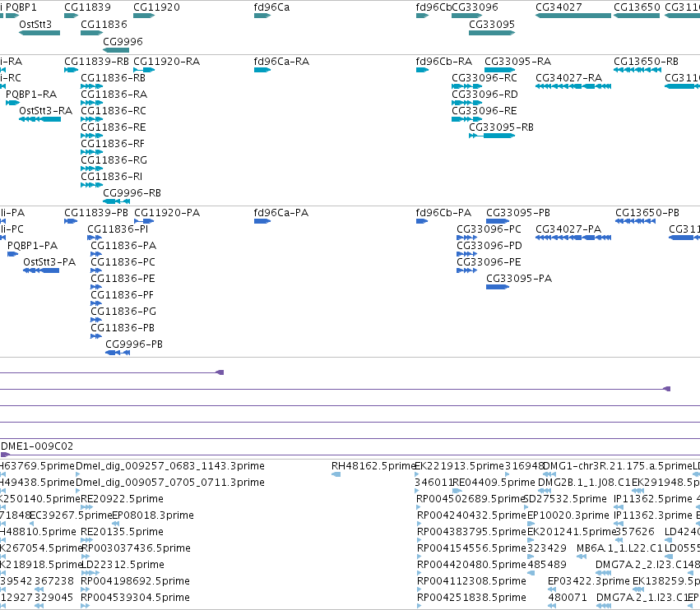Open transcript CG11836-RF
The height and width of the screenshot is (610, 700).
tap(92, 152)
